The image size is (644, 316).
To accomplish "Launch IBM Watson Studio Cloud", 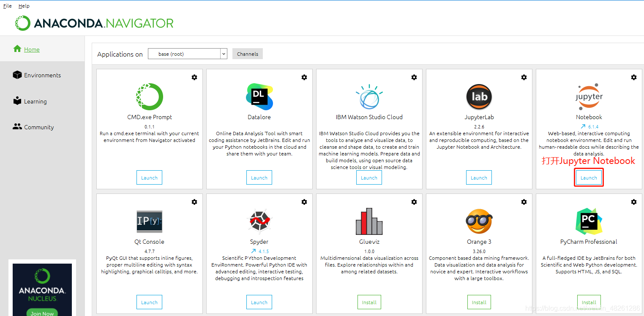I will [369, 178].
